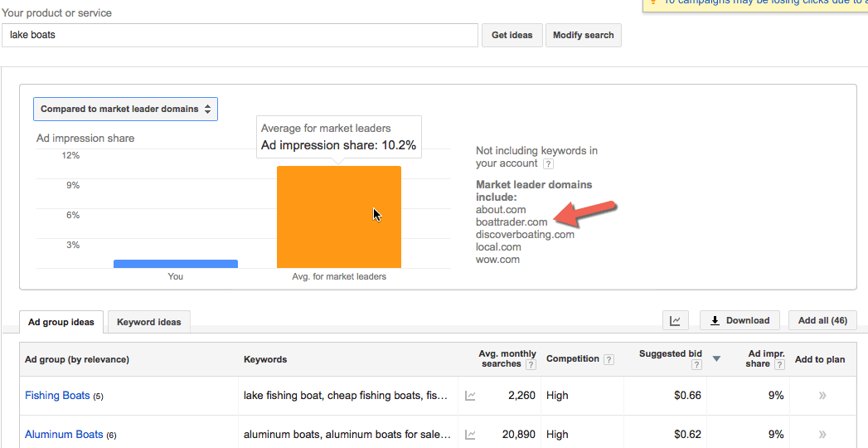Open trend chart icon for Aluminum Boats row
Viewport: 868px width, 448px height.
coord(470,434)
